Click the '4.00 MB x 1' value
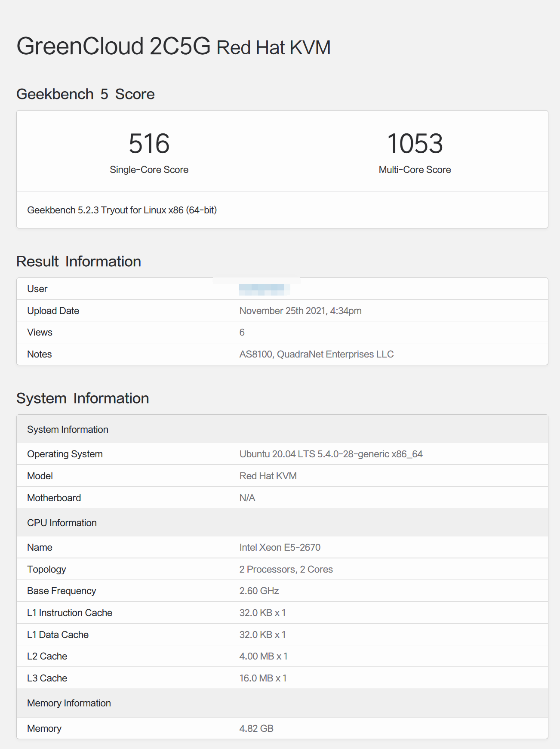The height and width of the screenshot is (749, 560). point(263,657)
